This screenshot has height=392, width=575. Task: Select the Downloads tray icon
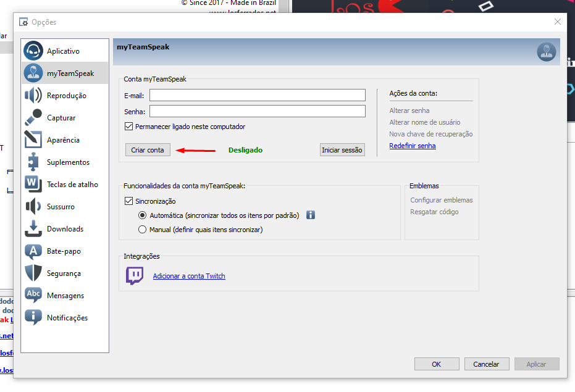[33, 229]
